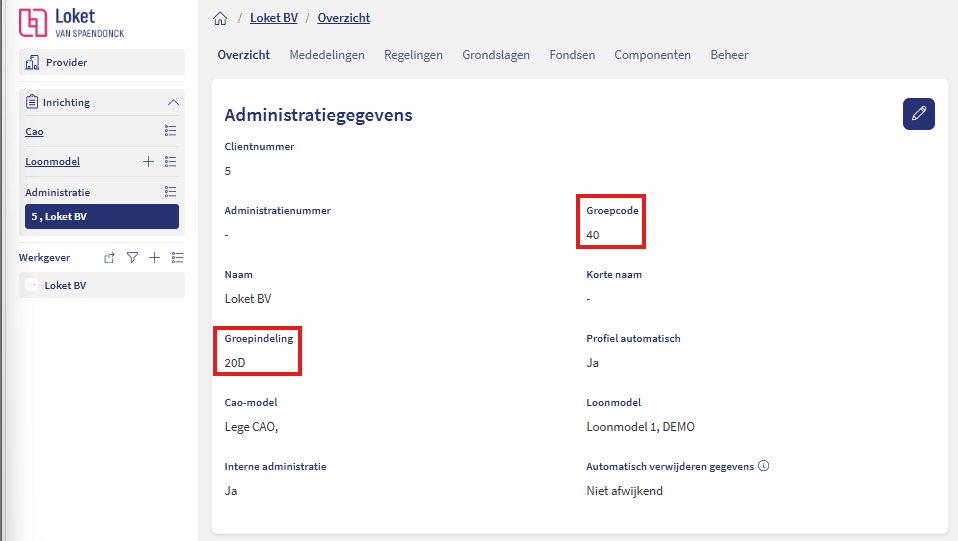Click the 'Niet afwijkend' value
The height and width of the screenshot is (541, 958).
tap(624, 491)
